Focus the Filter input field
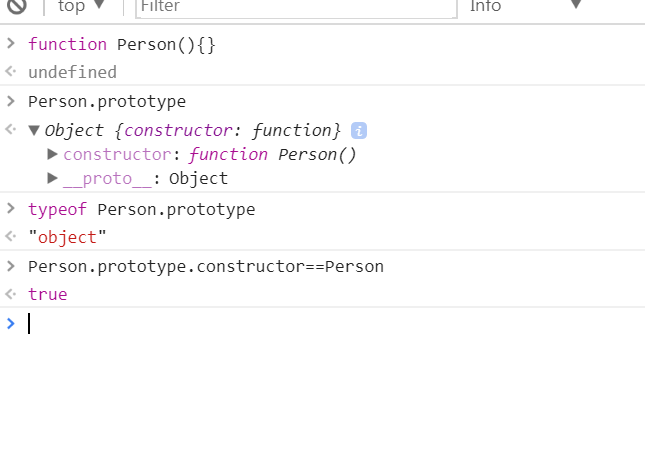The width and height of the screenshot is (645, 453). pos(296,7)
